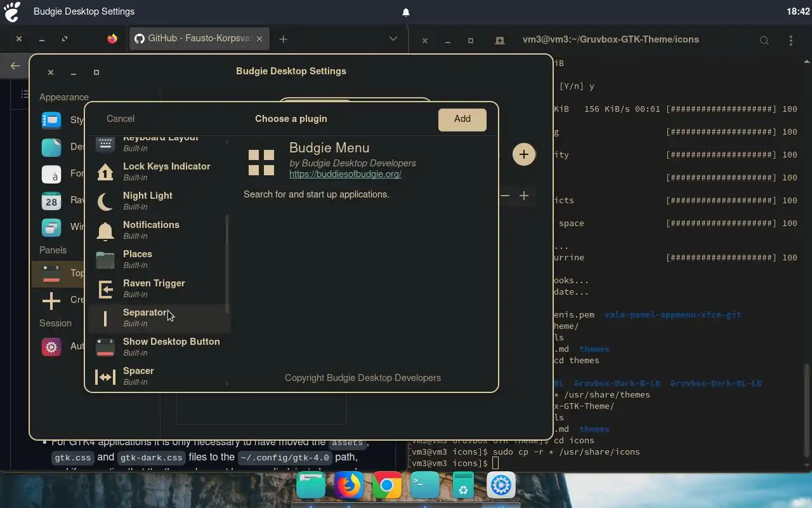Select the Lock Keys Indicator plugin row

[159, 171]
